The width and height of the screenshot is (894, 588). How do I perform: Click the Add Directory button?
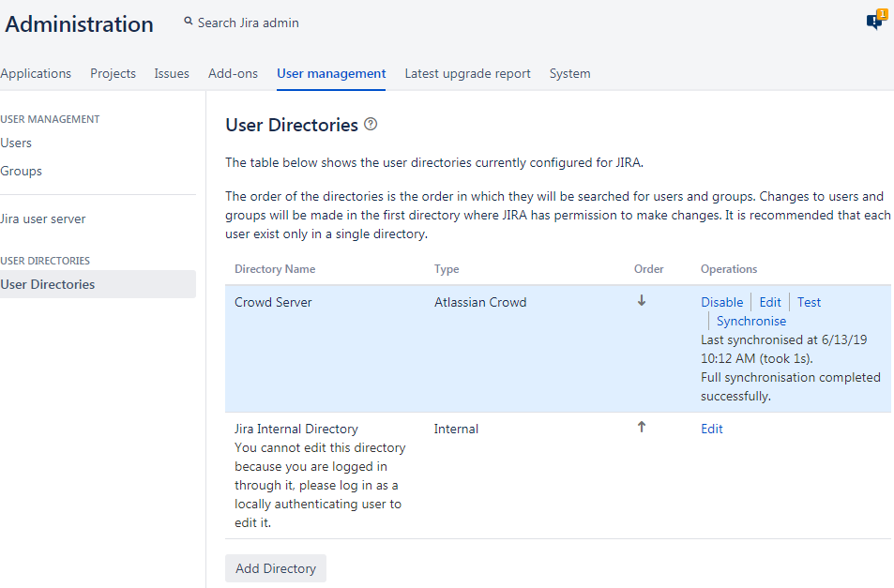tap(276, 568)
